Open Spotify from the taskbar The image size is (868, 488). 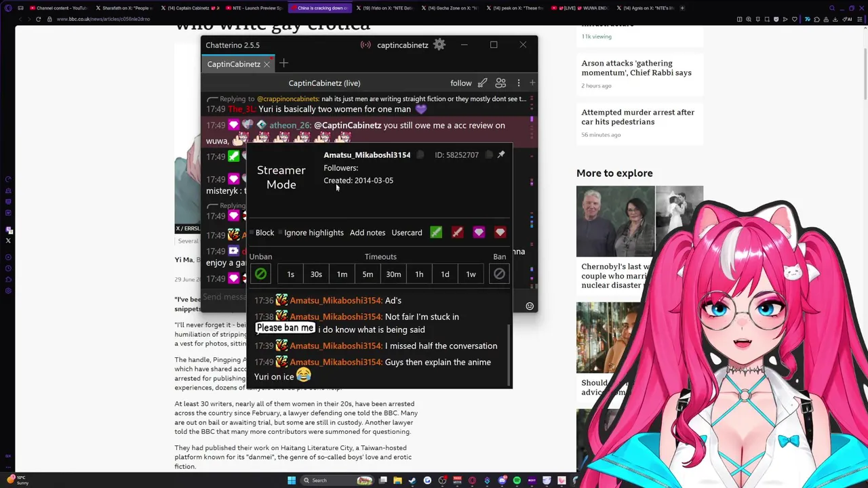point(517,481)
